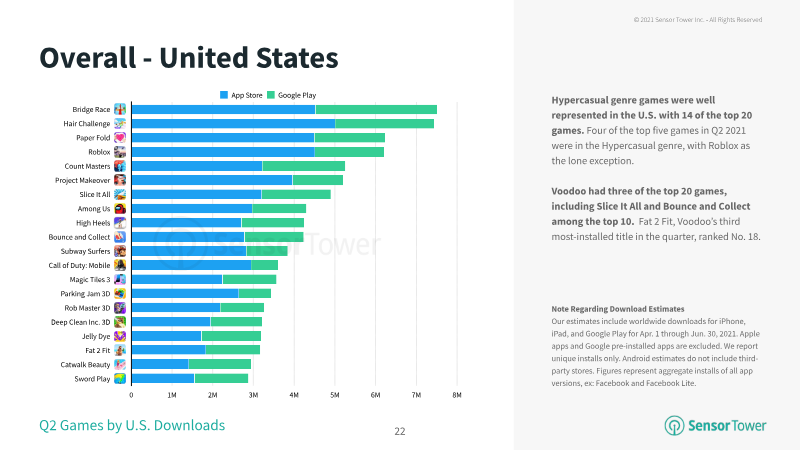Select the Call of Duty: Mobile icon

click(x=120, y=265)
